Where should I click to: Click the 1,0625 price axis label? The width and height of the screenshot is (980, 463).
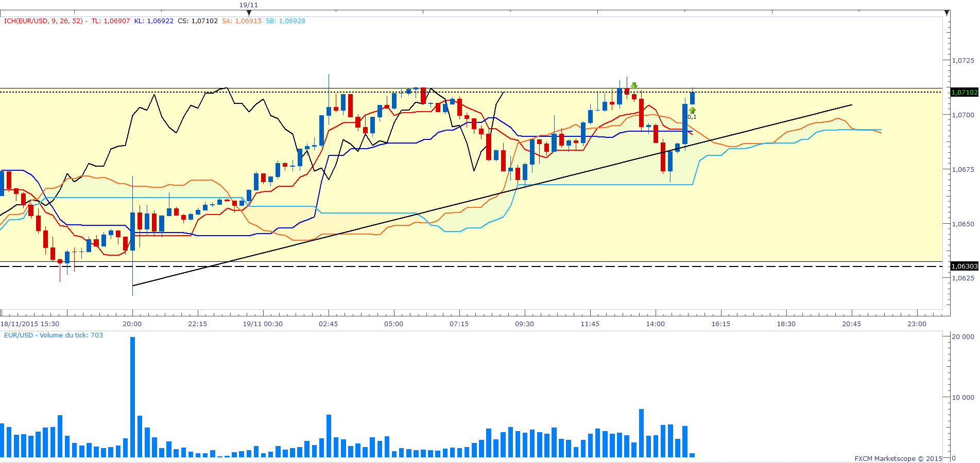(x=963, y=278)
